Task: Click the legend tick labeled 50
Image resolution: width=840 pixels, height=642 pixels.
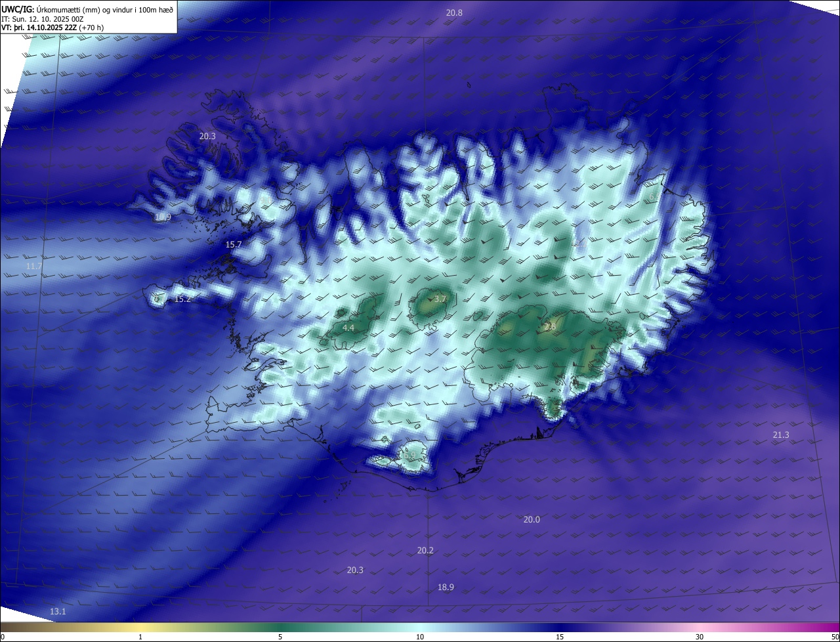Action: click(x=835, y=637)
